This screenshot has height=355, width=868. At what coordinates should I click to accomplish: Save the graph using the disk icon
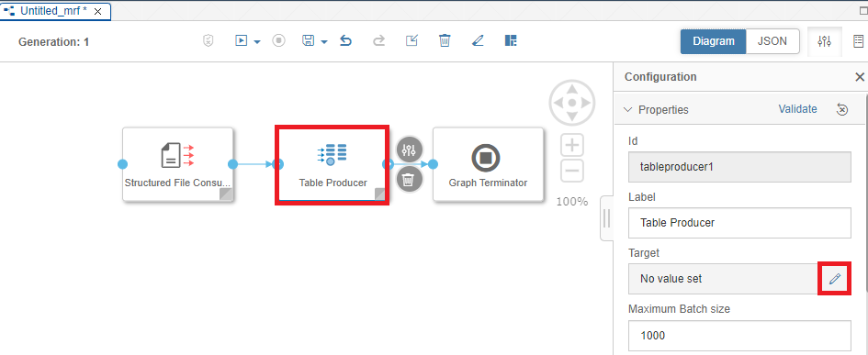(x=309, y=40)
